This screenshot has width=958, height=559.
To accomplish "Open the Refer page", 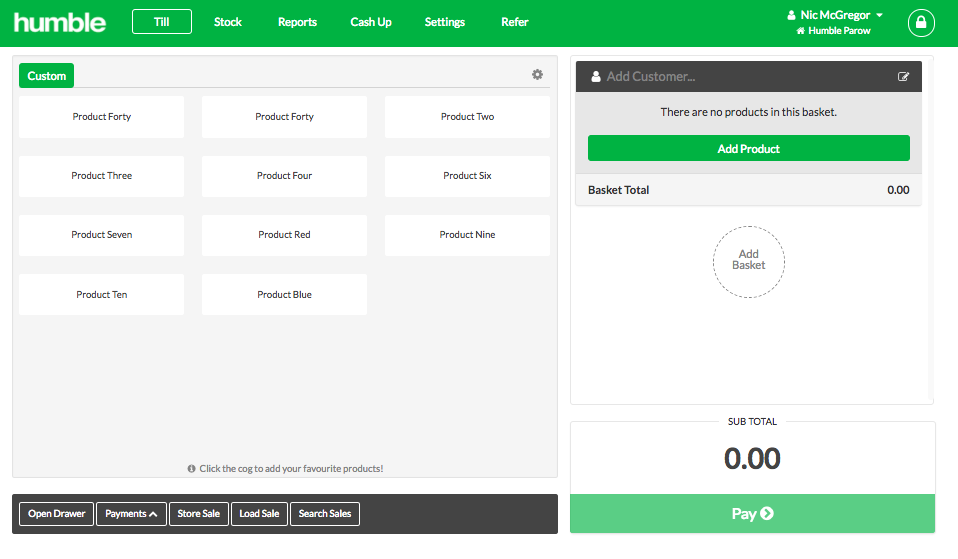I will coord(514,22).
